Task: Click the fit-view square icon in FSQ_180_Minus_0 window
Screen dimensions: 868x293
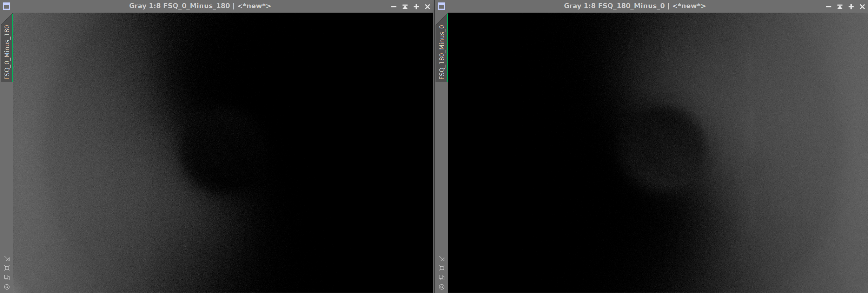Action: [x=442, y=268]
